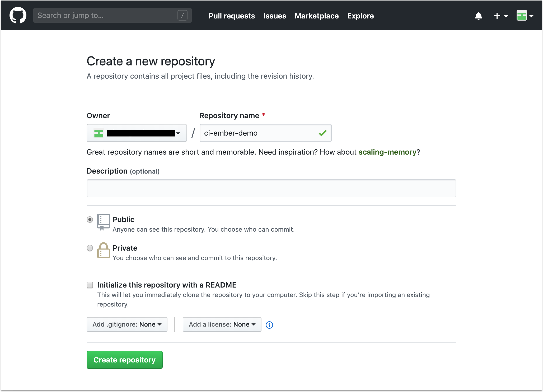Viewport: 543px width, 392px height.
Task: Open the Add .gitignore dropdown
Action: click(x=127, y=324)
